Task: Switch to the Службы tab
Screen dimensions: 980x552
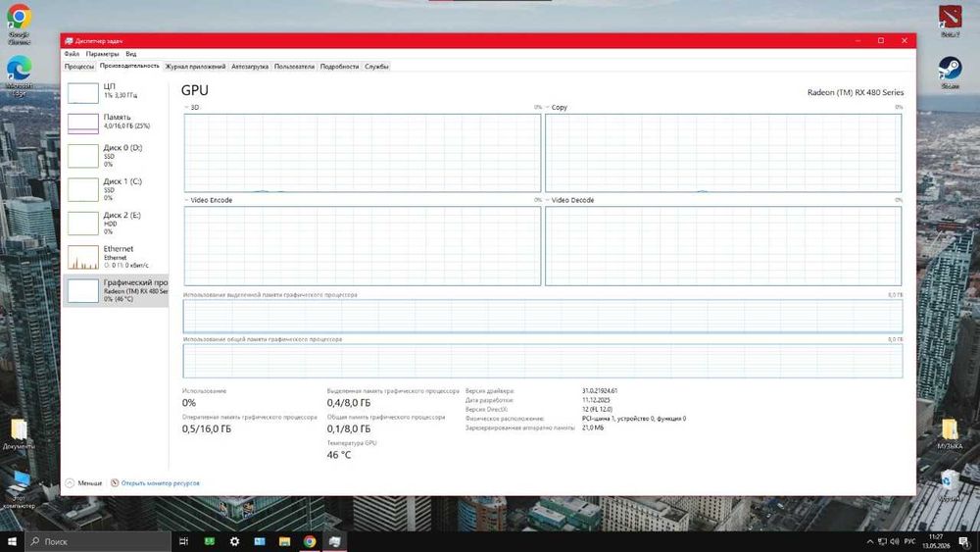Action: pos(376,67)
